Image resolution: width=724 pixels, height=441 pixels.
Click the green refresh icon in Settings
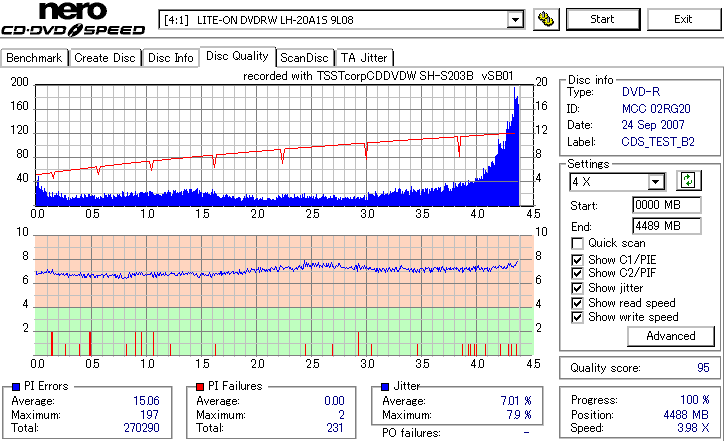point(688,181)
